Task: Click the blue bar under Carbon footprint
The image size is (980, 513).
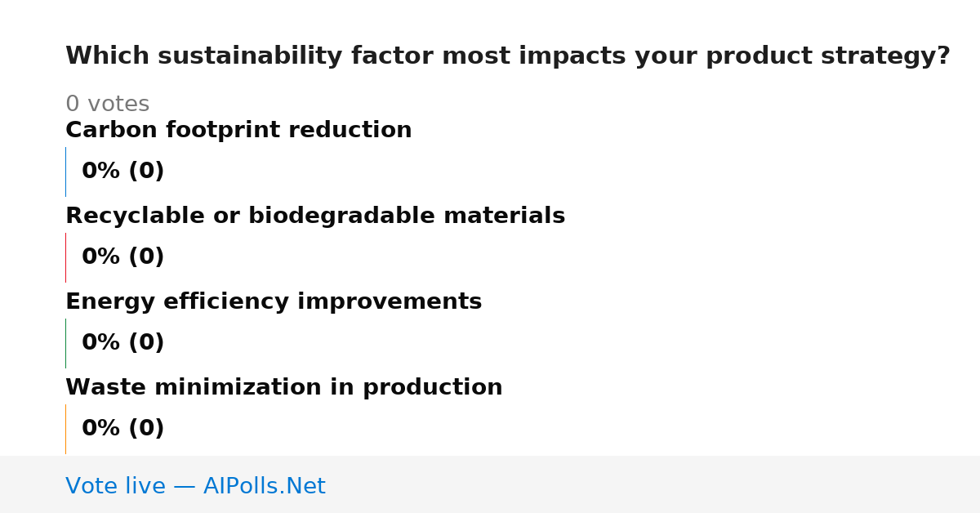Action: point(65,172)
